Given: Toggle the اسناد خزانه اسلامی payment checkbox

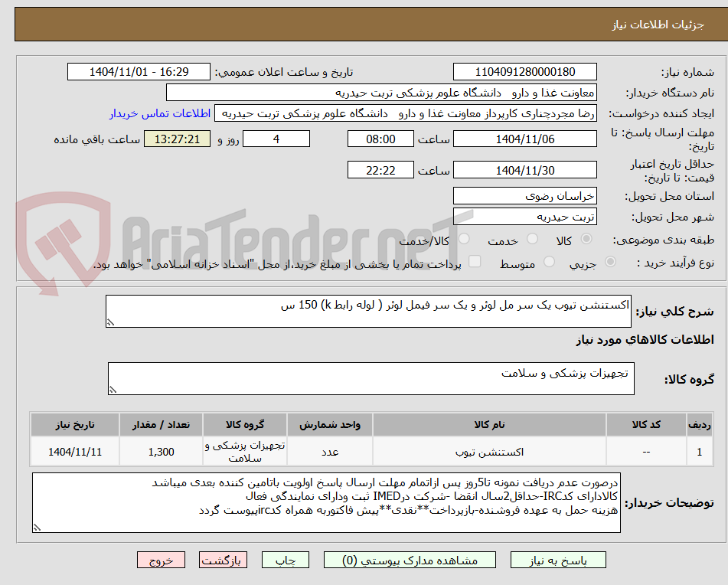Looking at the screenshot, I should tap(475, 261).
